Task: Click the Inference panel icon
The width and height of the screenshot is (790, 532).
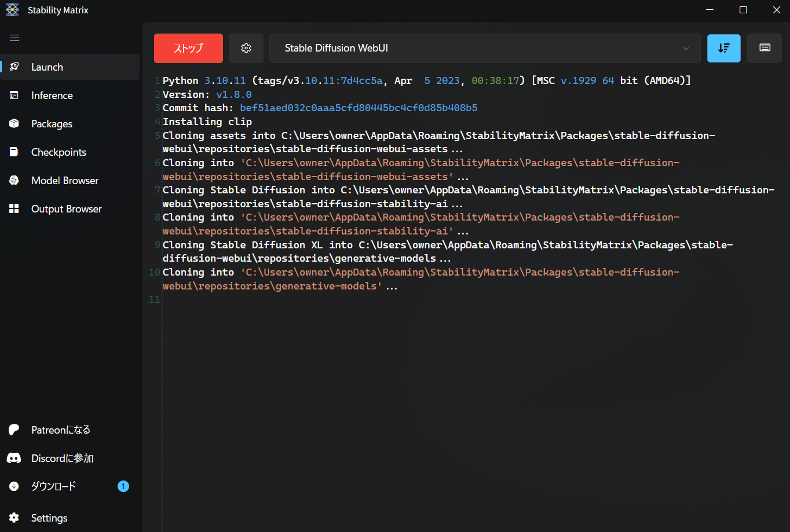Action: coord(14,95)
